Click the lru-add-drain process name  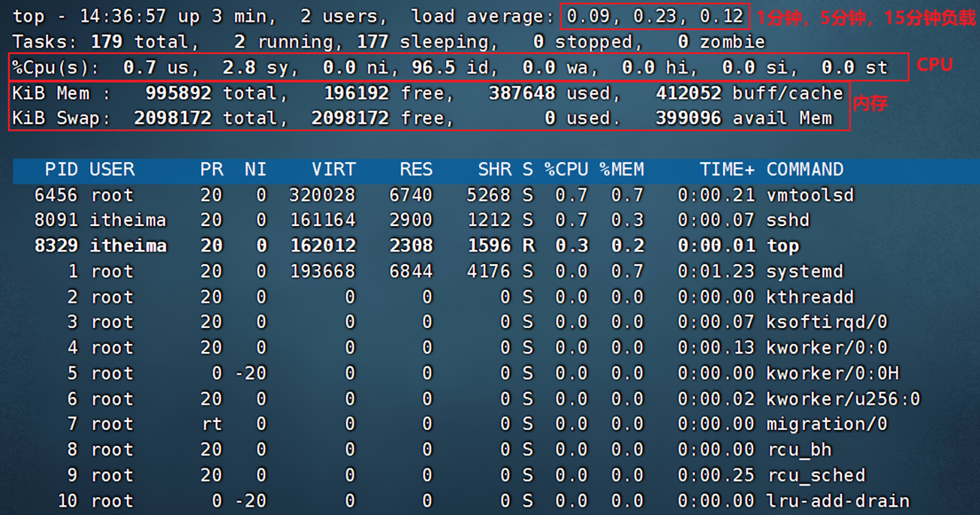837,501
